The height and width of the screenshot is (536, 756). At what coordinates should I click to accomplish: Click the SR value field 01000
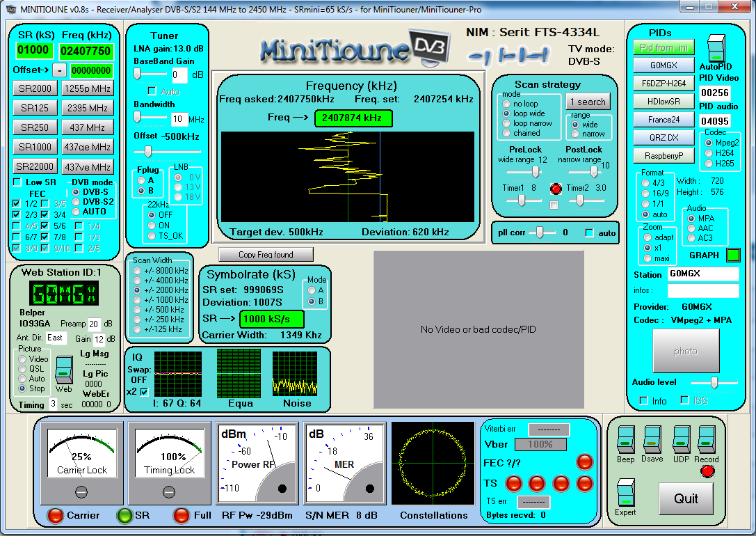click(33, 49)
